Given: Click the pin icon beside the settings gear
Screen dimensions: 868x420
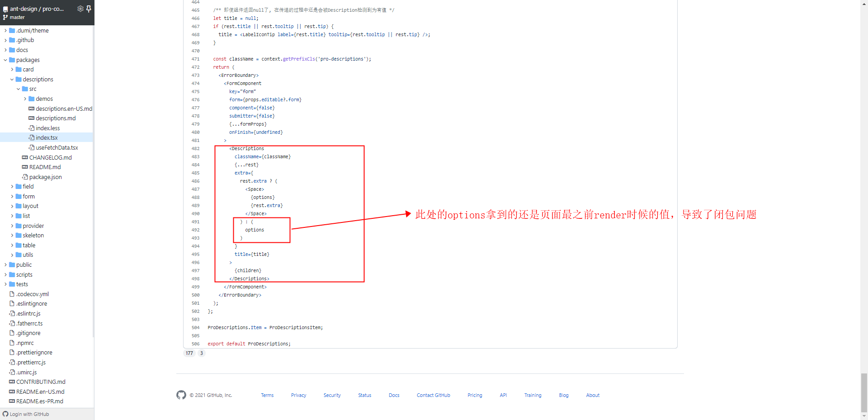Looking at the screenshot, I should [90, 9].
